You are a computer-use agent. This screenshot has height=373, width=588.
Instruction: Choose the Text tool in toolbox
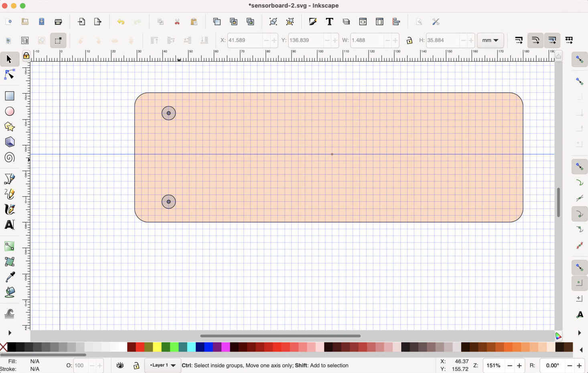point(9,225)
